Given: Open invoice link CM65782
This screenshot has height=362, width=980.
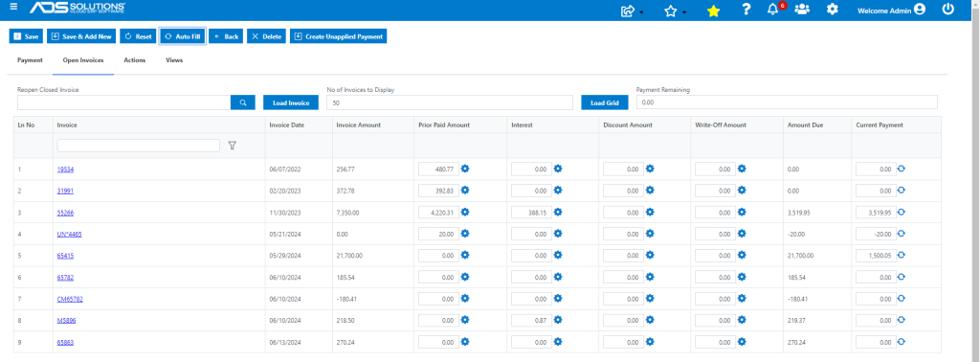Looking at the screenshot, I should click(x=70, y=299).
